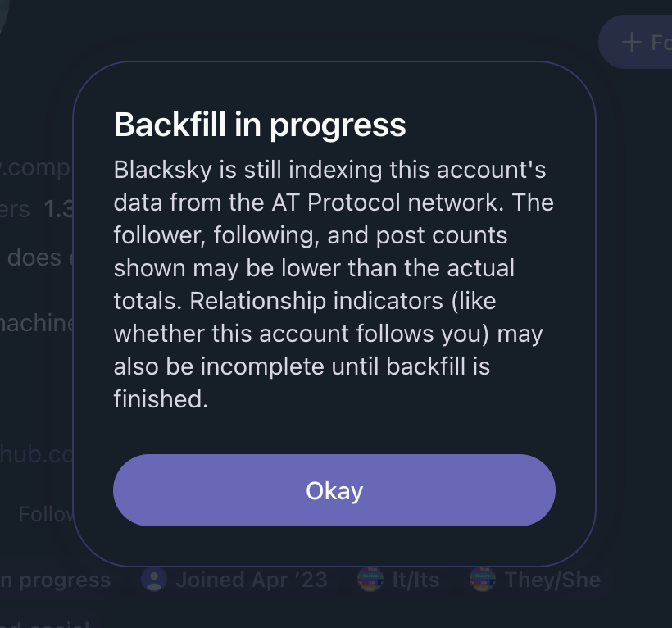Click the badge icon next to They/She

coord(483,580)
